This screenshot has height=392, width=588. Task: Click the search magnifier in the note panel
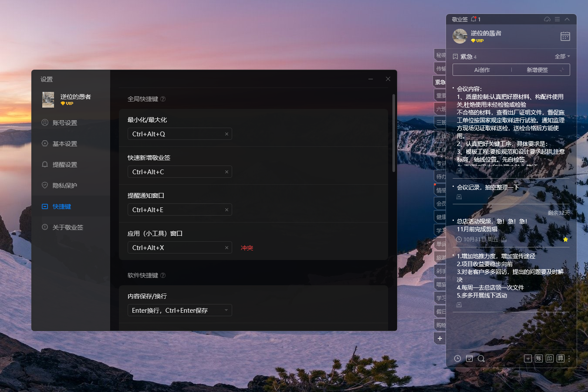[481, 358]
